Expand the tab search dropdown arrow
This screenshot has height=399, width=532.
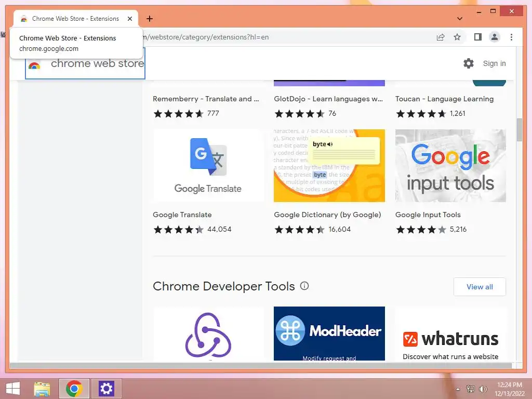460,19
